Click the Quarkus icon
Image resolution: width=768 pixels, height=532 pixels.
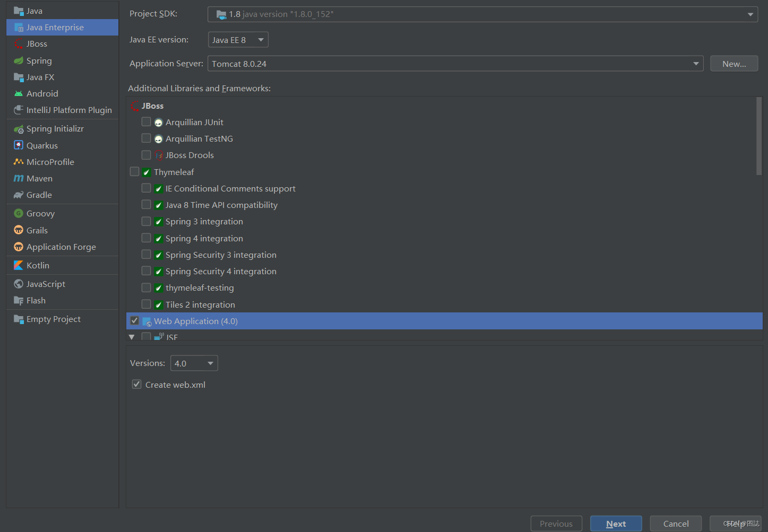(19, 145)
